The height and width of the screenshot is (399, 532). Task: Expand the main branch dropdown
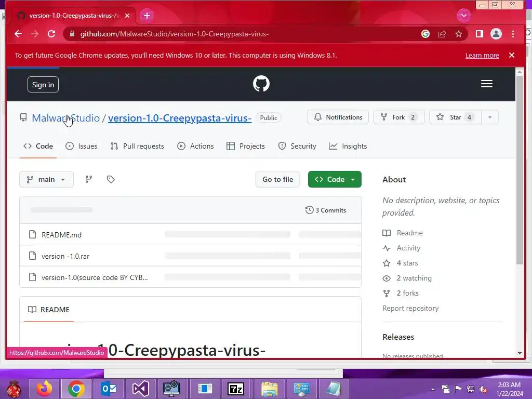coord(46,179)
